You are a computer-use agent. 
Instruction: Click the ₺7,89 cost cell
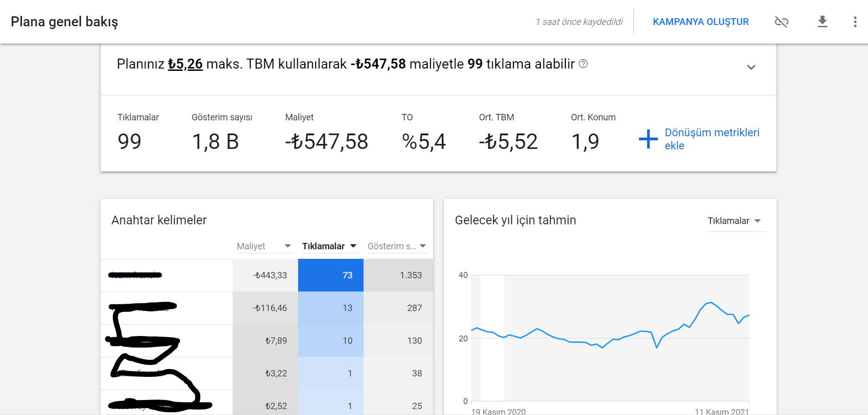point(265,341)
